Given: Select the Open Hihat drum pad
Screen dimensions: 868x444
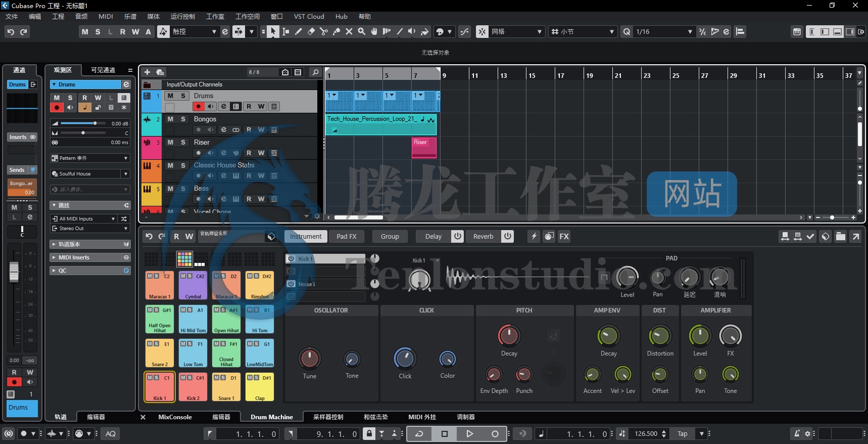Looking at the screenshot, I should 226,320.
